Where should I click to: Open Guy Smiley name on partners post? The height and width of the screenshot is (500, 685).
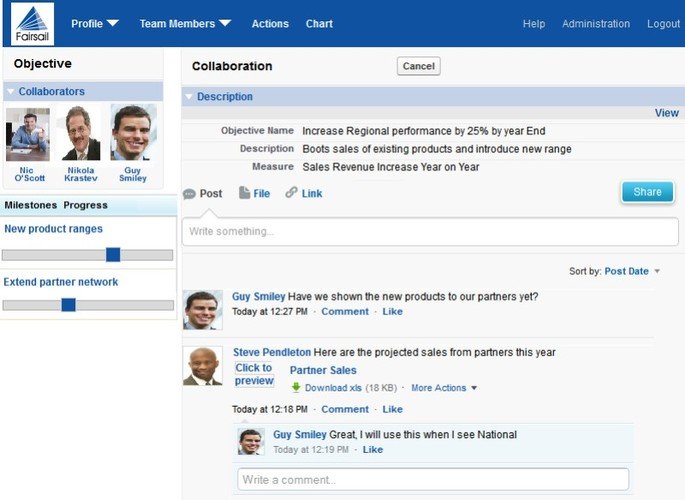coord(258,297)
